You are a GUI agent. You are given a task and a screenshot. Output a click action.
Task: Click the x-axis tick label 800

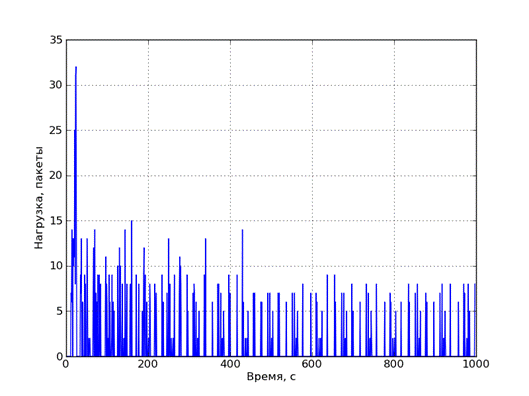pyautogui.click(x=394, y=364)
